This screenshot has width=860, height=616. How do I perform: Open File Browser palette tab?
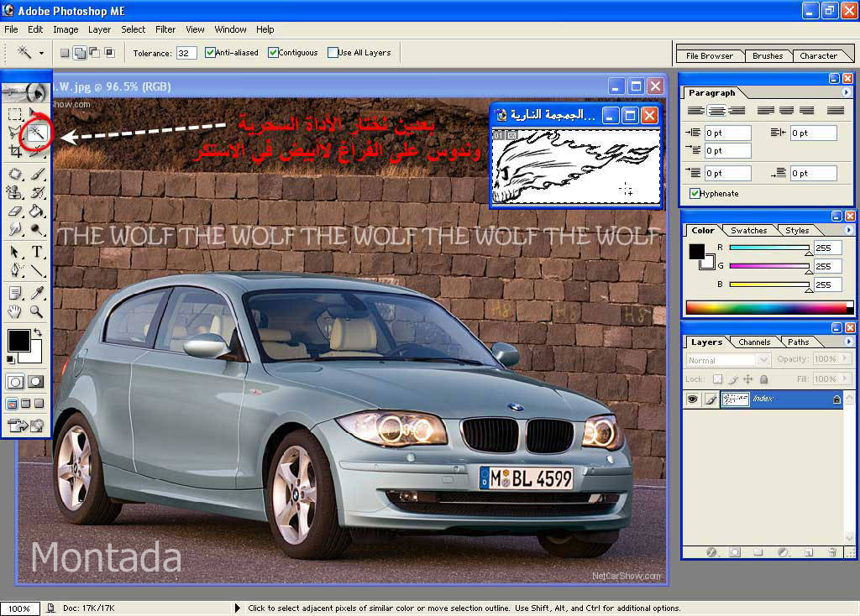(710, 56)
